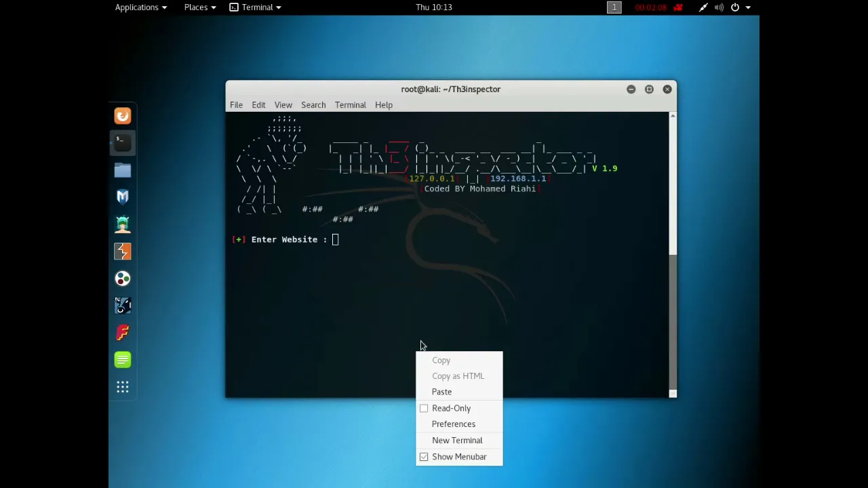Choose Preferences from the context menu
The height and width of the screenshot is (488, 868).
click(x=459, y=424)
